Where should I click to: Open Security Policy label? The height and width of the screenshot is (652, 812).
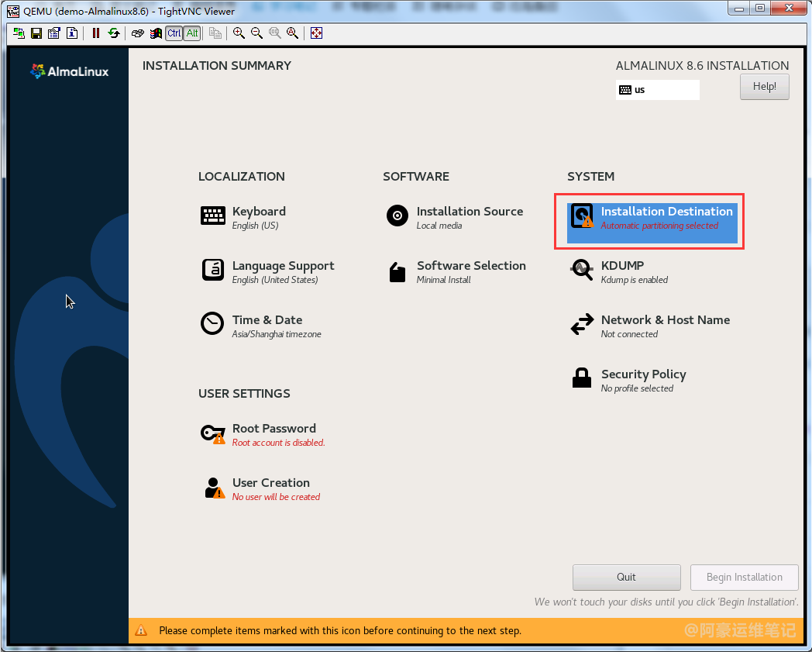coord(644,374)
